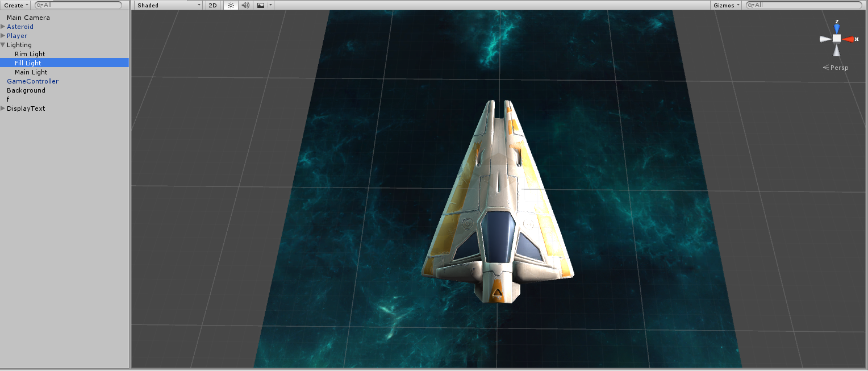Click the center cube of the orientation gizmo

pos(837,39)
